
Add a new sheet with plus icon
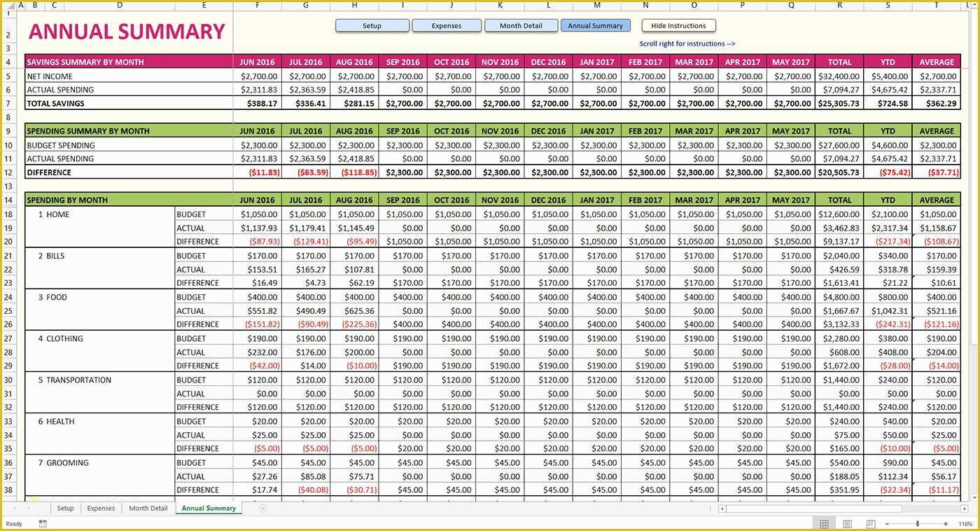[263, 509]
